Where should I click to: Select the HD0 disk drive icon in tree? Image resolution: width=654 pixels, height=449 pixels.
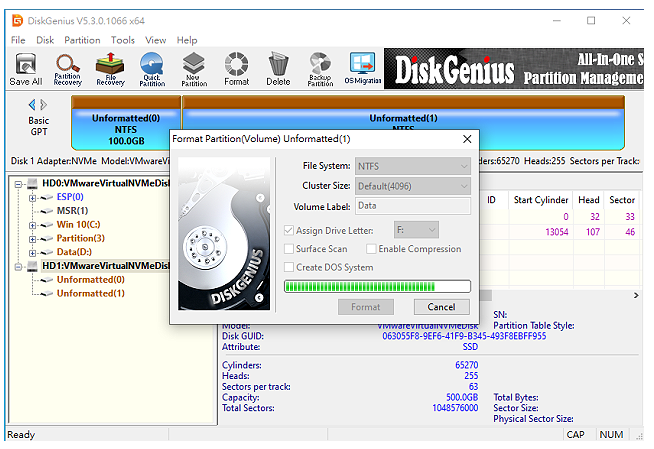click(x=32, y=184)
